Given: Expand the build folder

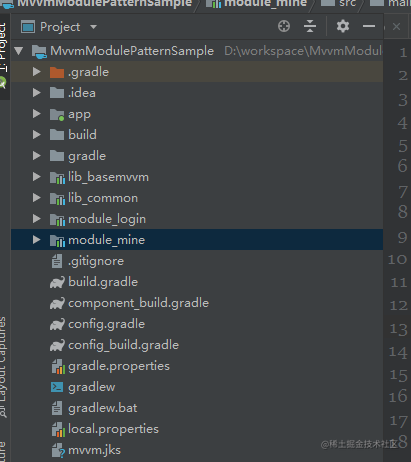Looking at the screenshot, I should 37,135.
